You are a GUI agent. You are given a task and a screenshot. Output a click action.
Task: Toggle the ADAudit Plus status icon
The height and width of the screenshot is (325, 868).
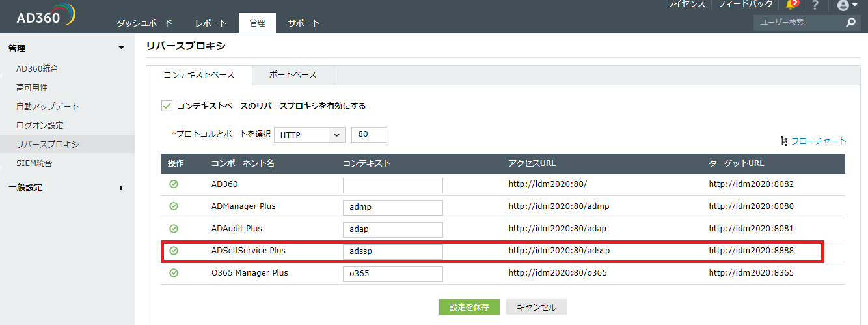(x=174, y=229)
